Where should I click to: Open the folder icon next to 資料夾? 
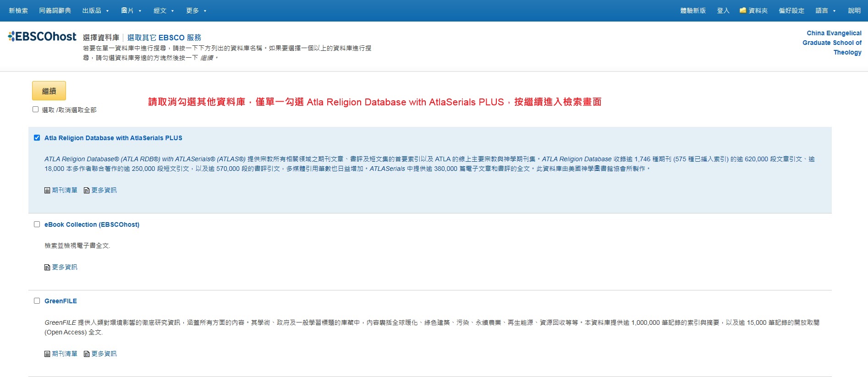pos(743,10)
